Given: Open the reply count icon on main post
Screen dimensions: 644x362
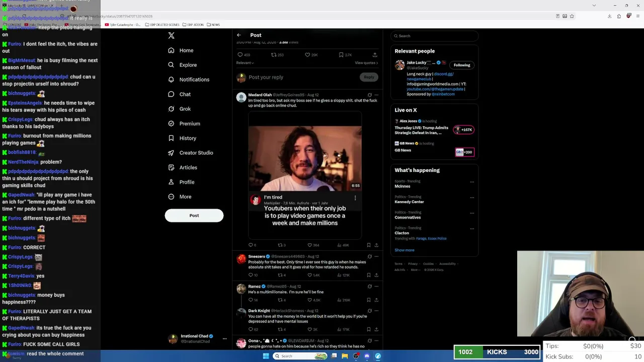Looking at the screenshot, I should point(240,55).
